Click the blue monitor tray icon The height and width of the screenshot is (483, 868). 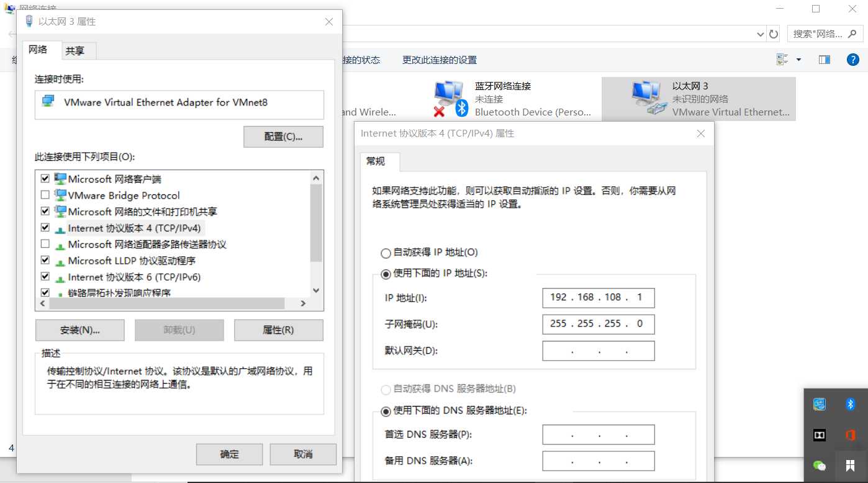coord(820,404)
